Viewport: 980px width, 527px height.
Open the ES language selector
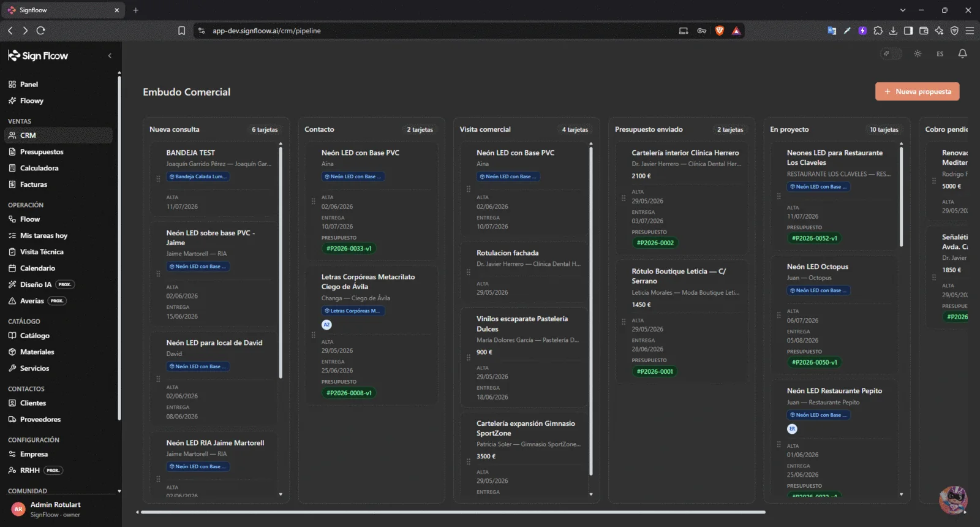click(940, 54)
